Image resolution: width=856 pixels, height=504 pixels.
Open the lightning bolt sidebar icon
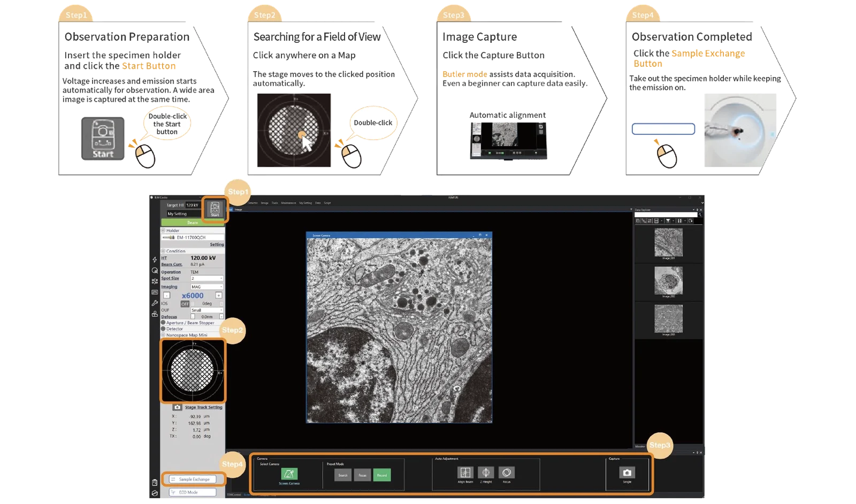point(155,259)
